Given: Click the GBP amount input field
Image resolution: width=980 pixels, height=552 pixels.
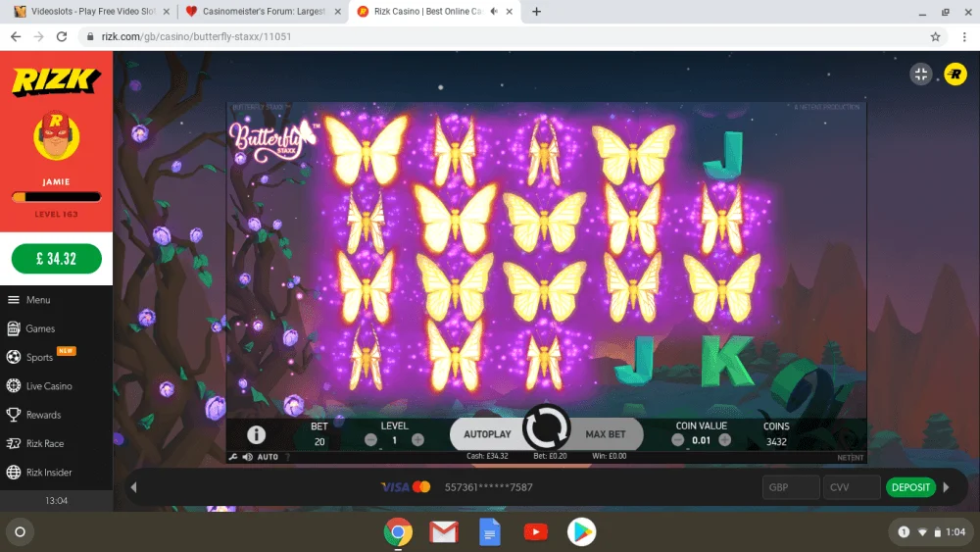Looking at the screenshot, I should (791, 487).
